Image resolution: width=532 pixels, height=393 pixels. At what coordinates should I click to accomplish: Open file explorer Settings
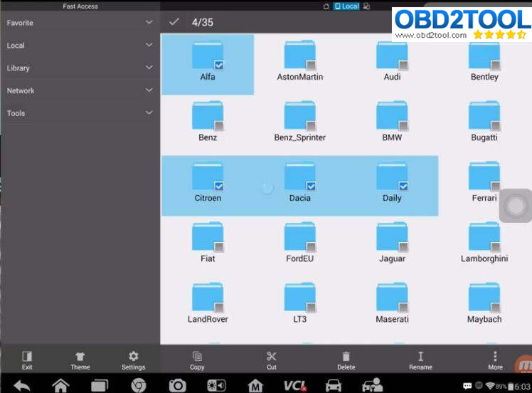pos(133,360)
